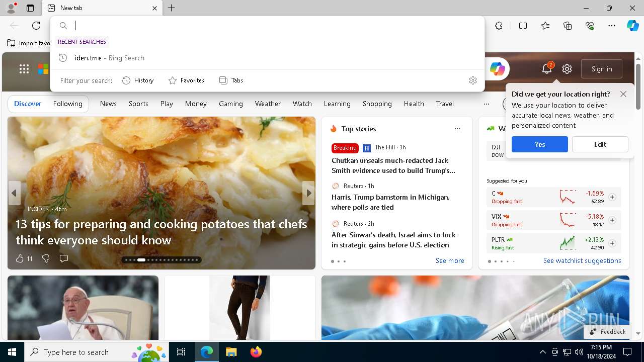Screen dimensions: 644x362
Task: Open the Tab actions menu icon
Action: 30,8
